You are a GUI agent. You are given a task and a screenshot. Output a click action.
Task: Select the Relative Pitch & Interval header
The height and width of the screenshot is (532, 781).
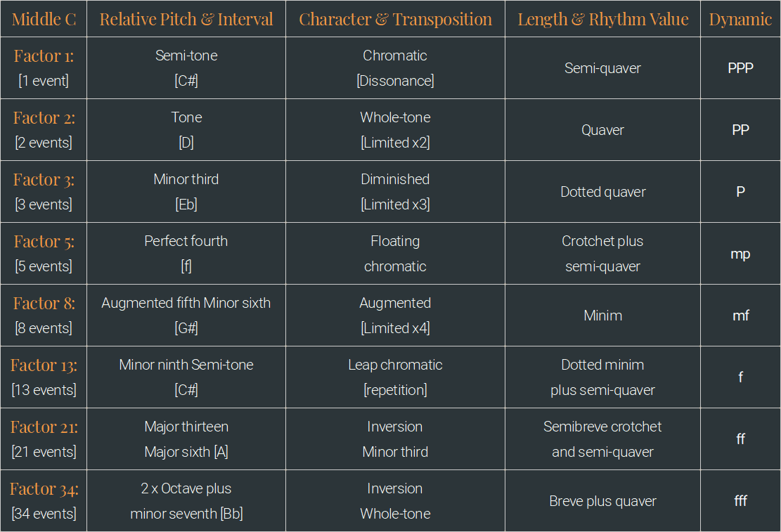click(186, 19)
